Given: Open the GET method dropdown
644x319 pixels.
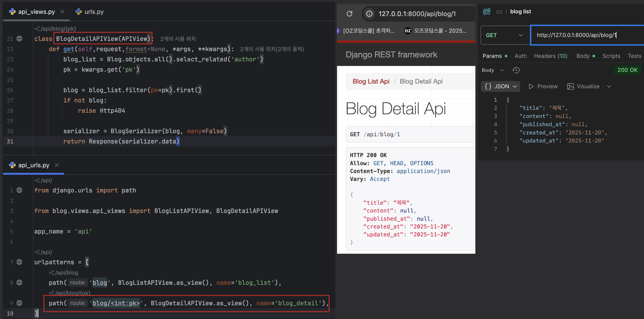Looking at the screenshot, I should point(505,35).
